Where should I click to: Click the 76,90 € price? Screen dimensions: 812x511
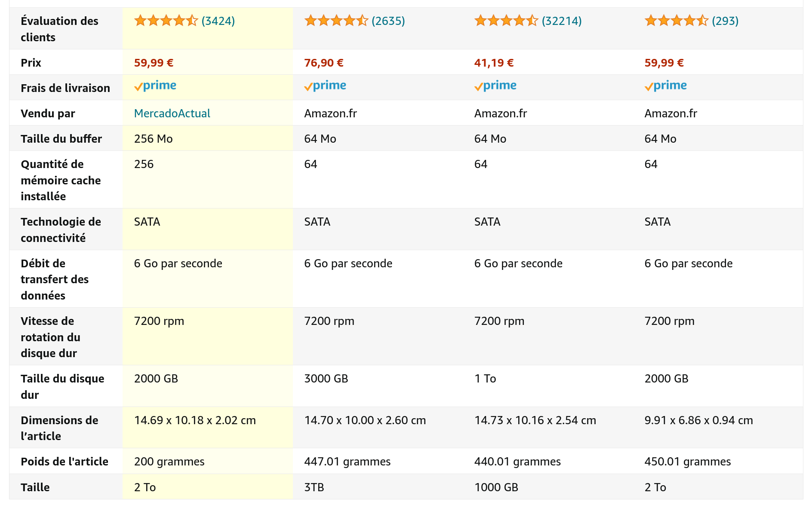324,63
